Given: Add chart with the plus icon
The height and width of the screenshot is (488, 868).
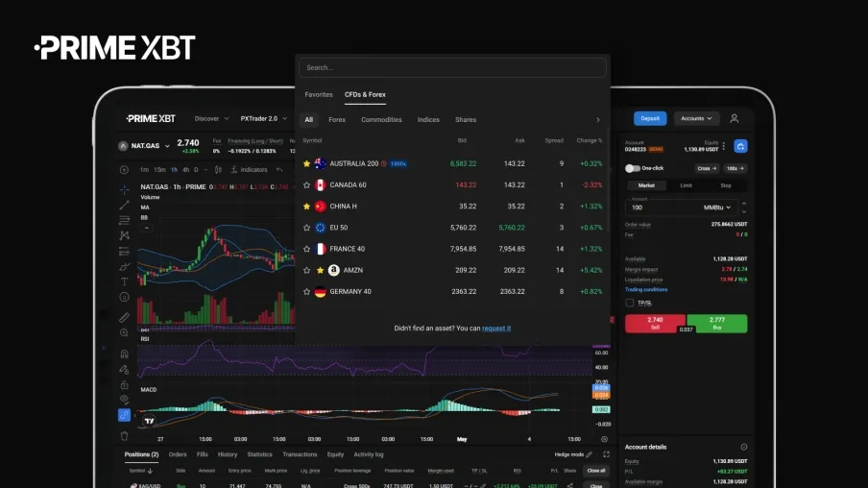Looking at the screenshot, I should [x=124, y=170].
